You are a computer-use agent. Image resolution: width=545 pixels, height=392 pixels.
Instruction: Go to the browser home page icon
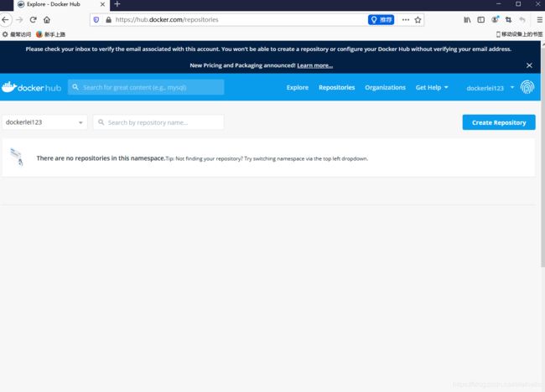click(x=47, y=20)
